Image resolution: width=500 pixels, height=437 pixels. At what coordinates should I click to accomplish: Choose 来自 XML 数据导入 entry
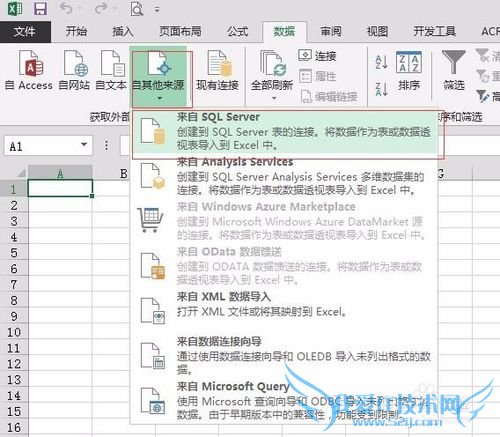(284, 311)
